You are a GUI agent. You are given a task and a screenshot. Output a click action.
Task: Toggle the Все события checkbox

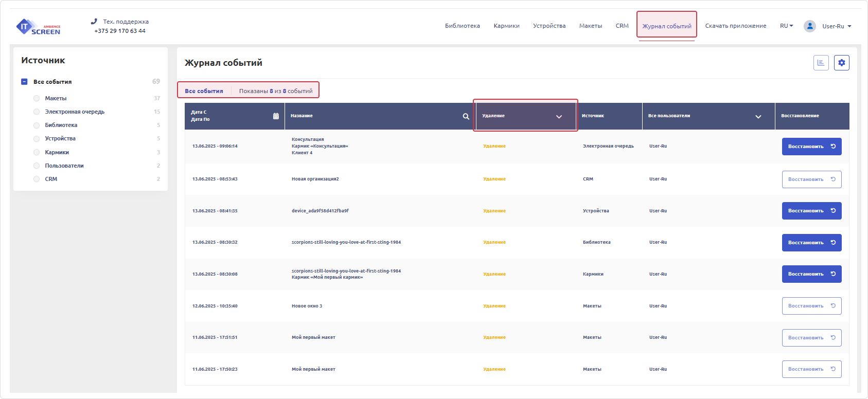24,82
